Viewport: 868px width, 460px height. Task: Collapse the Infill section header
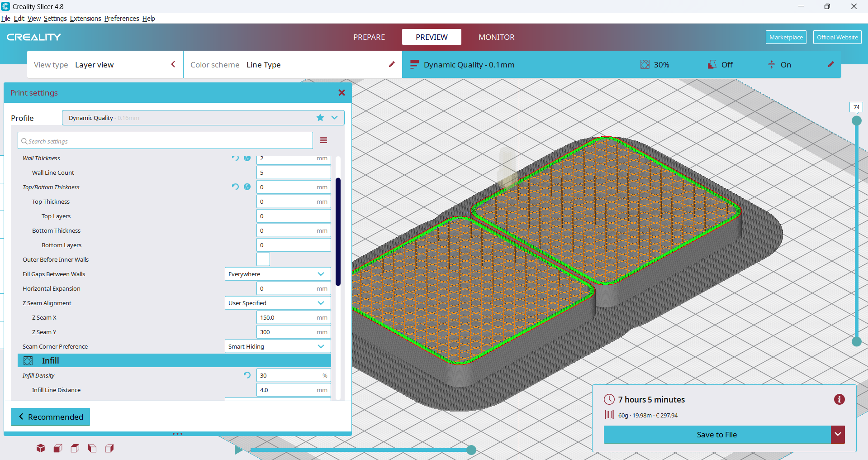174,360
